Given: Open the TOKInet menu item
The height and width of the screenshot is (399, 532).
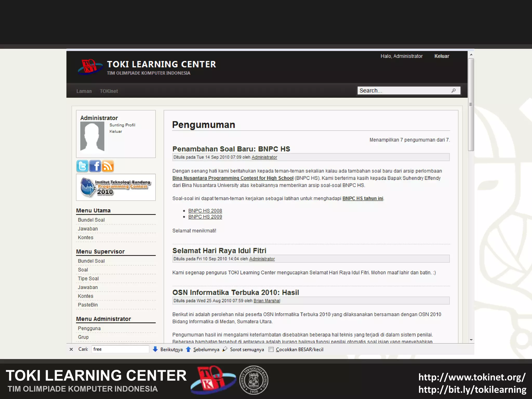Looking at the screenshot, I should point(109,91).
